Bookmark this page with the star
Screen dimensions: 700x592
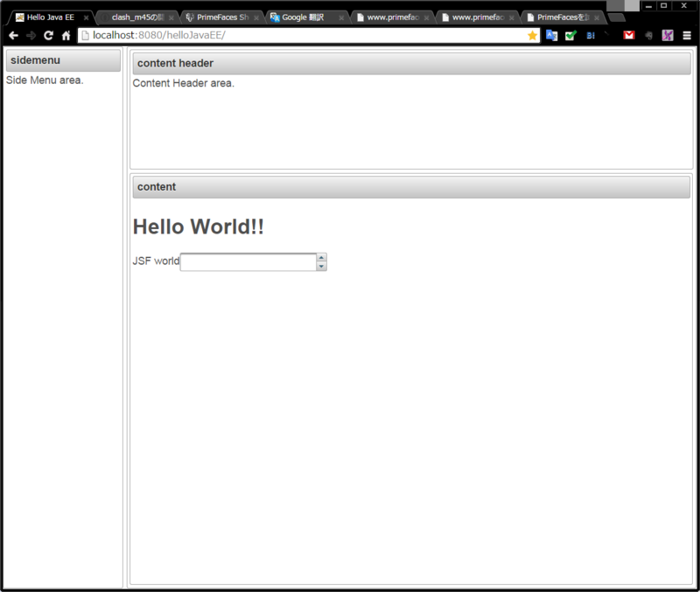click(532, 36)
